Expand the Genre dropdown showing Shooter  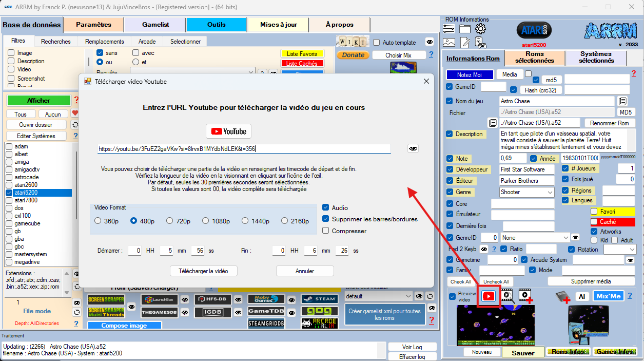tap(550, 192)
